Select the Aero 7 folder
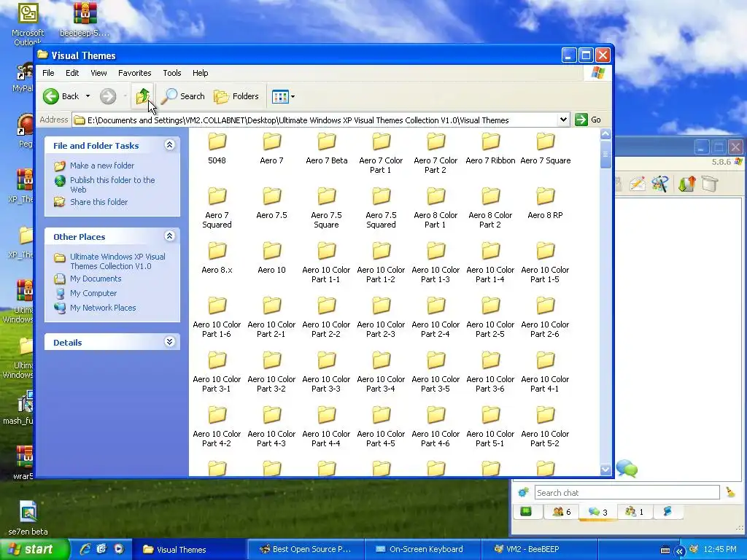 (271, 149)
